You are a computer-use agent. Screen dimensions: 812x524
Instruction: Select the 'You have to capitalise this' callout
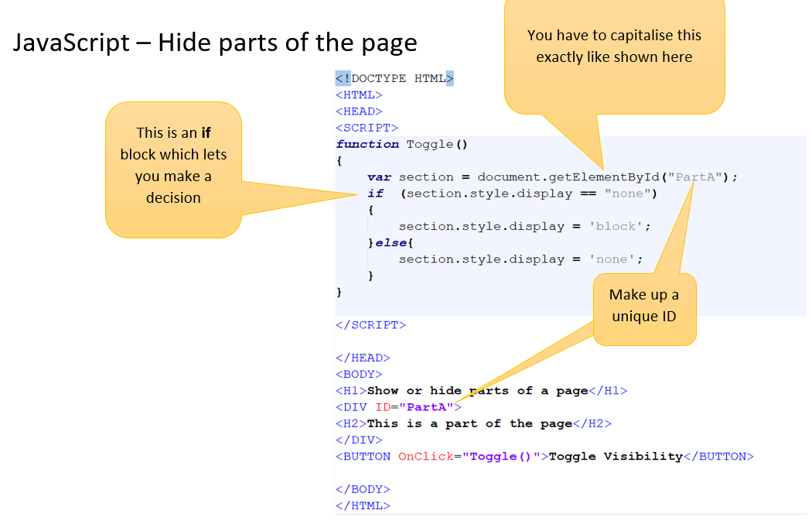[x=614, y=46]
